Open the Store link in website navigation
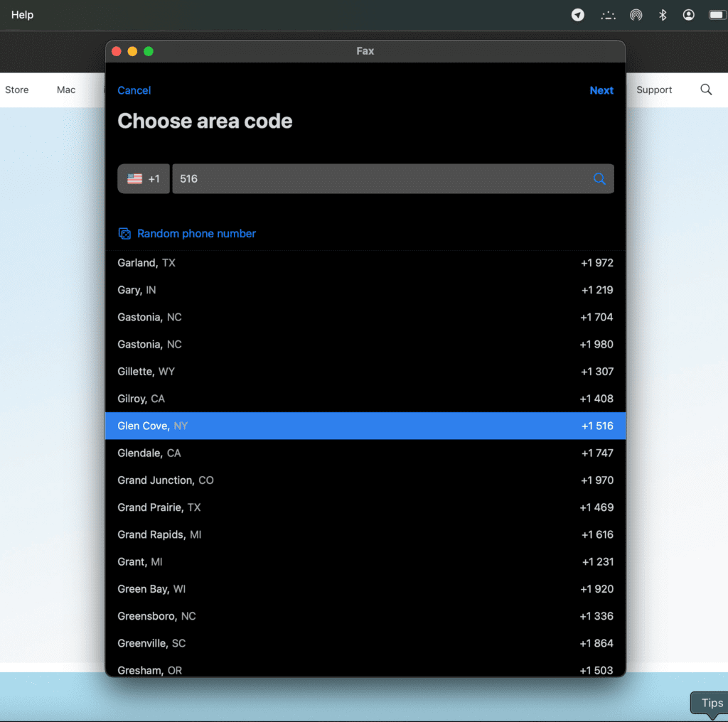The width and height of the screenshot is (728, 722). click(x=17, y=90)
